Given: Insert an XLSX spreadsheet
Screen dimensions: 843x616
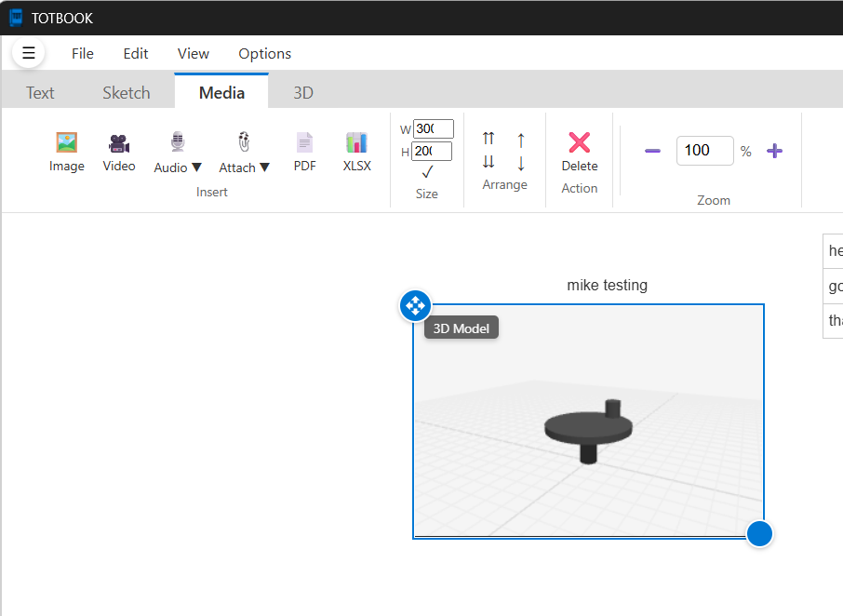Looking at the screenshot, I should click(357, 152).
